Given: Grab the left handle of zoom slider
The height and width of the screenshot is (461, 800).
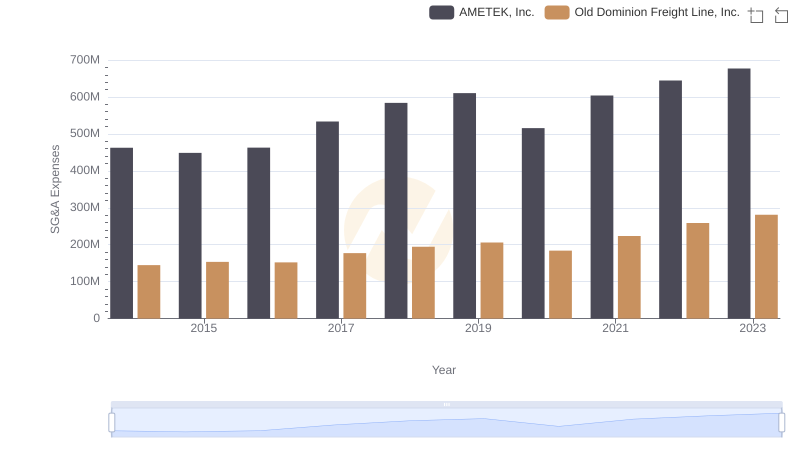Looking at the screenshot, I should click(x=112, y=423).
